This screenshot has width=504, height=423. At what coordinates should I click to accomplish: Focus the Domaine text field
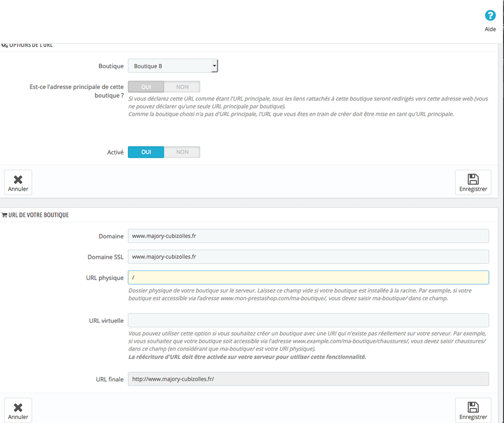[x=308, y=236]
